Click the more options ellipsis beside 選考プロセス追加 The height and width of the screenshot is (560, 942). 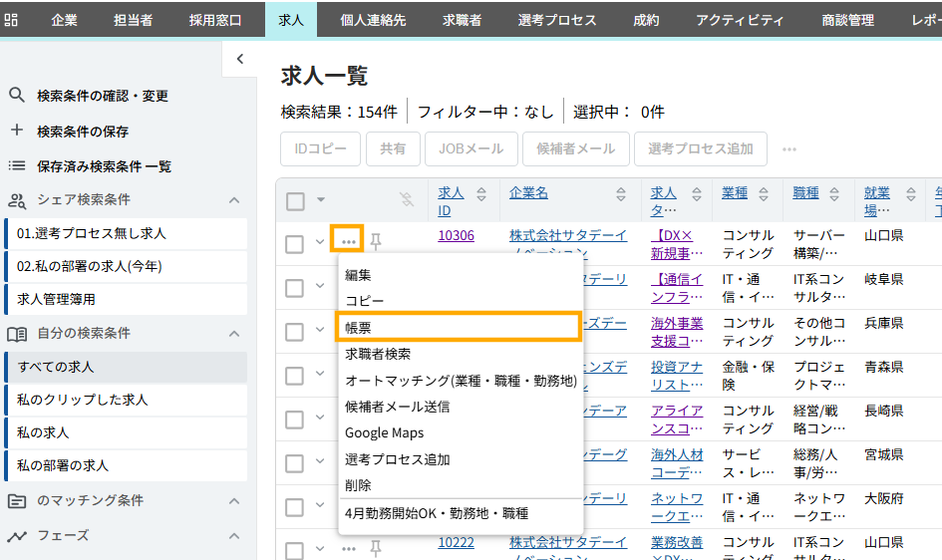[788, 149]
